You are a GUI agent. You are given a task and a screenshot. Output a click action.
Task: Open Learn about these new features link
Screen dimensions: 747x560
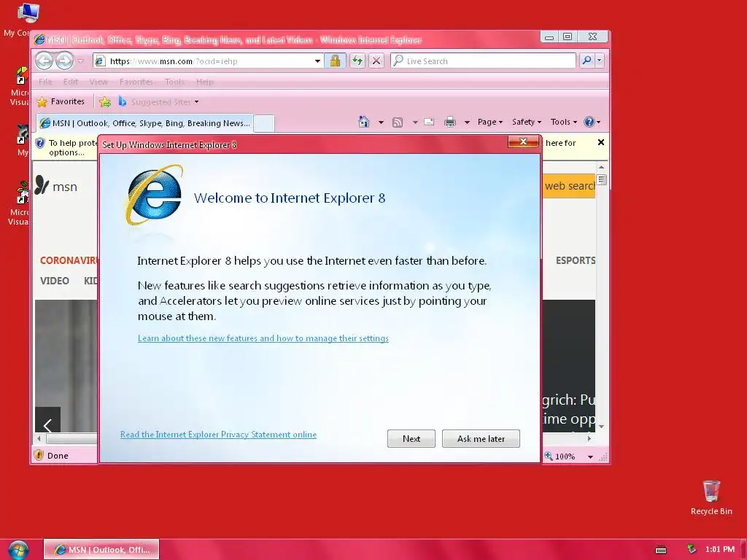pos(263,338)
